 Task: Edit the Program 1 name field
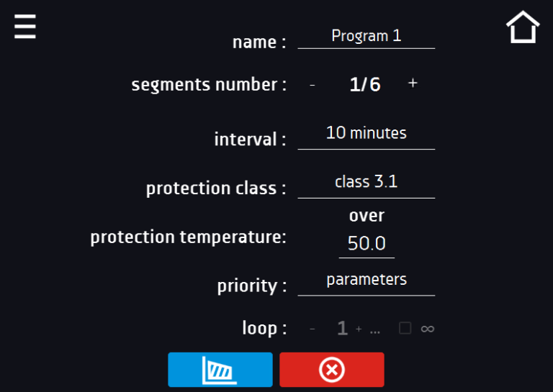(366, 37)
